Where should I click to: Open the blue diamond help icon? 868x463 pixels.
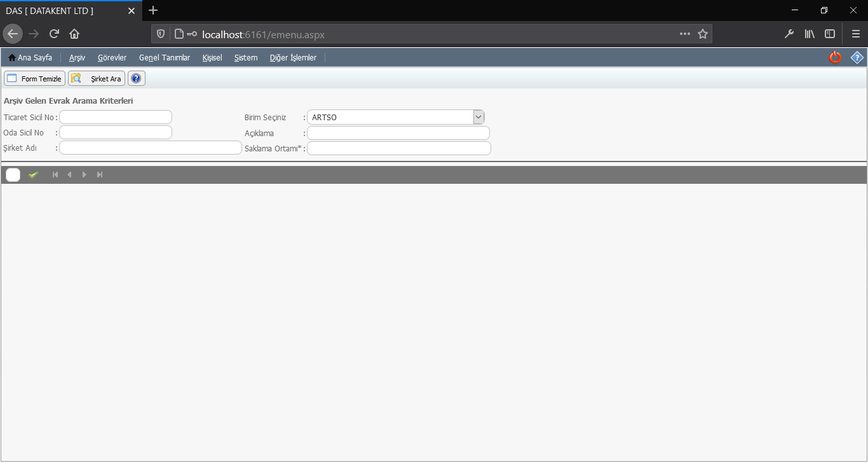[857, 58]
